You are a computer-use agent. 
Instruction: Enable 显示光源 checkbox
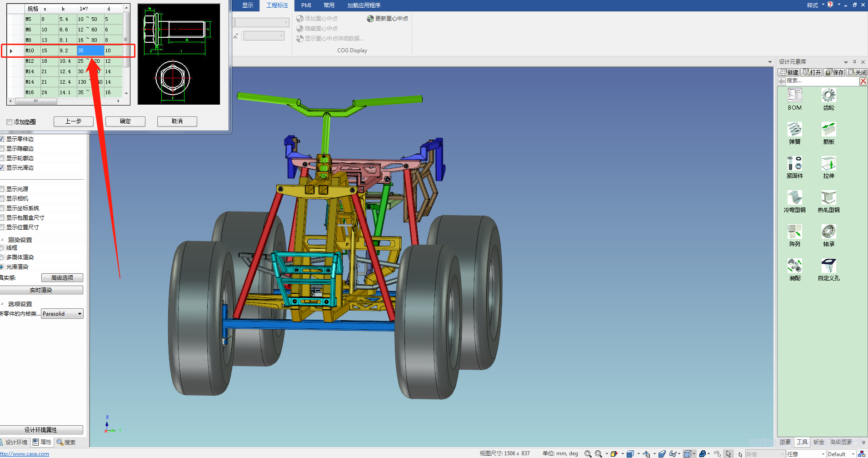2,189
